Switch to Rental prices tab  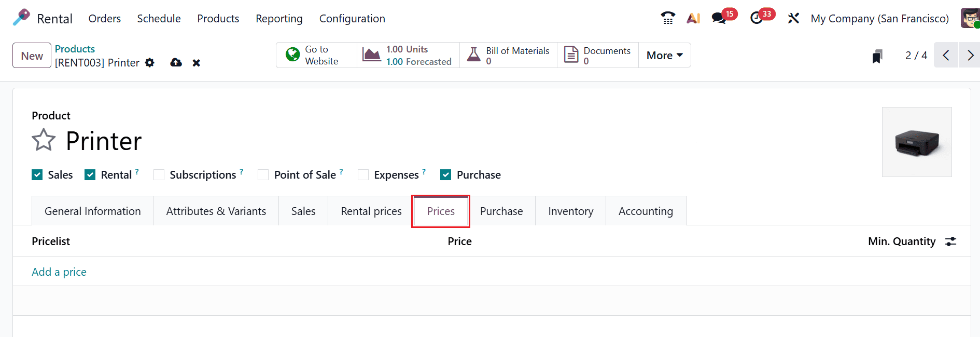pyautogui.click(x=371, y=211)
